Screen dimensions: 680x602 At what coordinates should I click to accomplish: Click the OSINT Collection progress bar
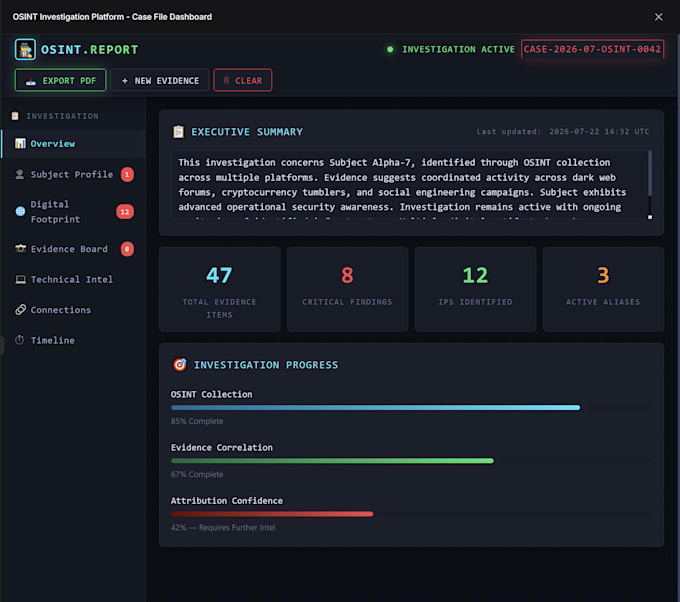click(x=411, y=408)
